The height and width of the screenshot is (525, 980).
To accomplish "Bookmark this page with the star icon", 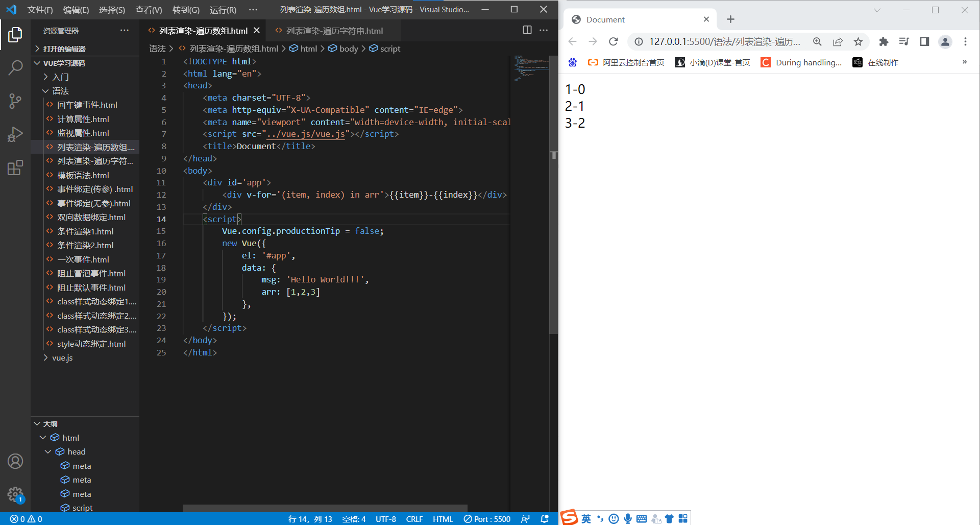I will 858,42.
